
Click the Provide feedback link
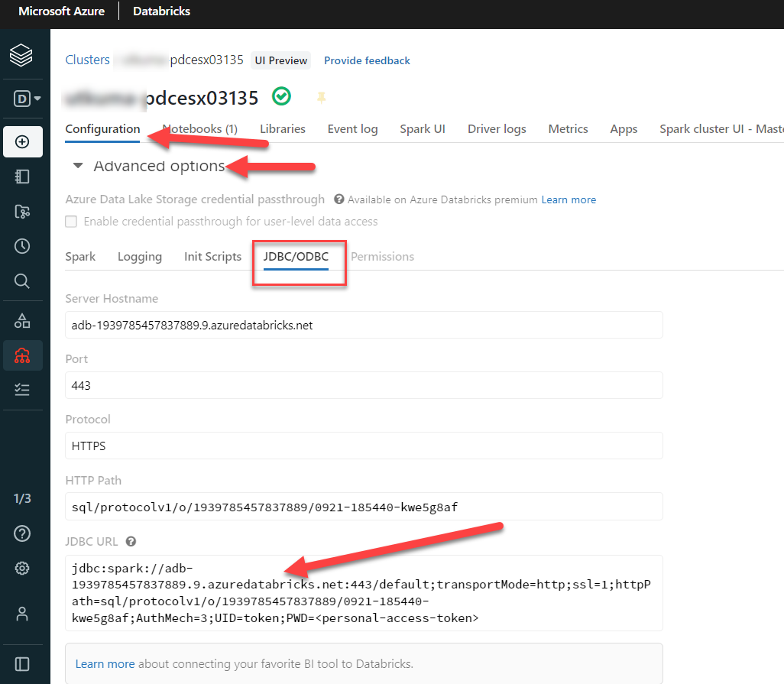tap(367, 60)
